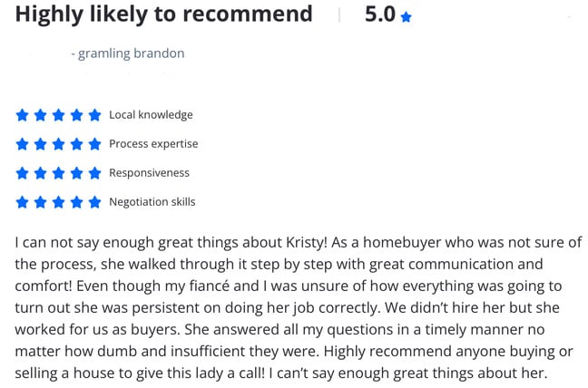
Task: Click the blue star beside the 5.0 rating
Action: point(406,17)
